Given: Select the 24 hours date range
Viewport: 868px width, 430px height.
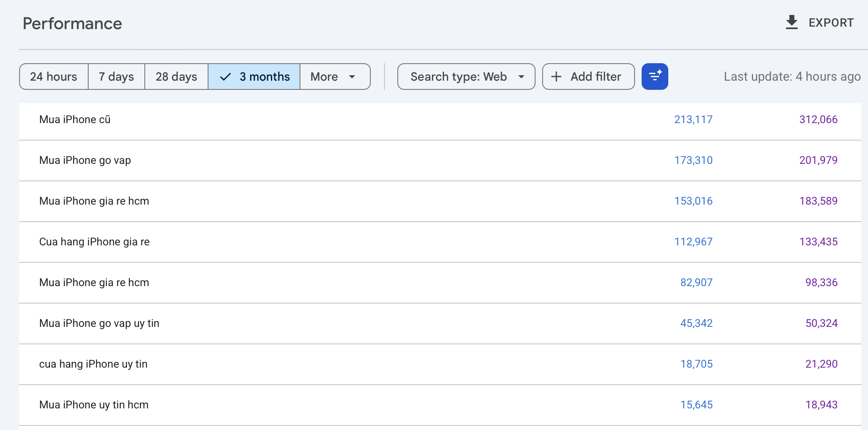Looking at the screenshot, I should (54, 77).
